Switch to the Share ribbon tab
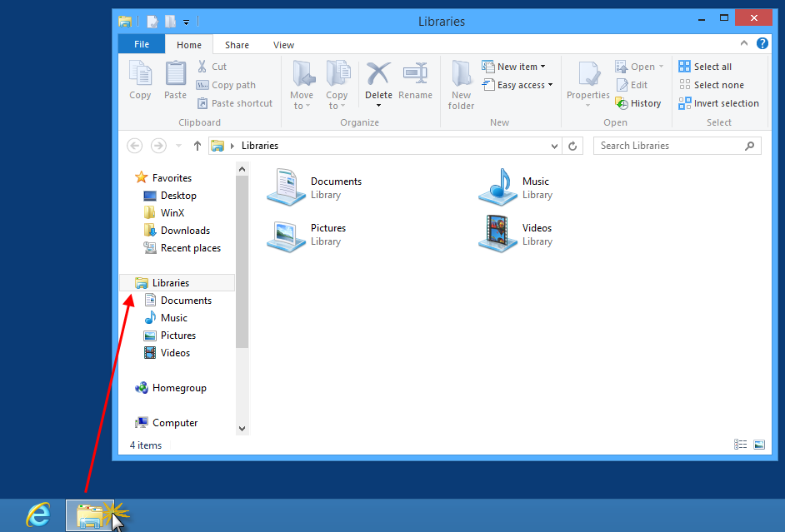The height and width of the screenshot is (532, 785). click(237, 44)
